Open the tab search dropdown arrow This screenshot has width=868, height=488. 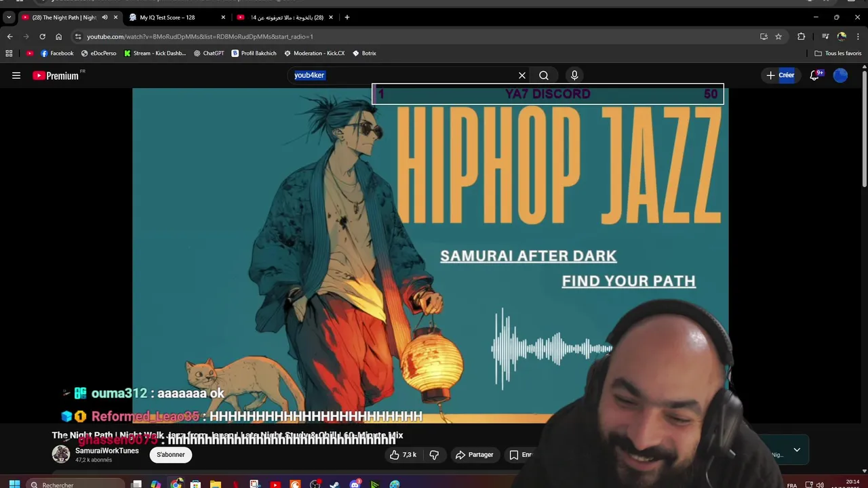9,18
